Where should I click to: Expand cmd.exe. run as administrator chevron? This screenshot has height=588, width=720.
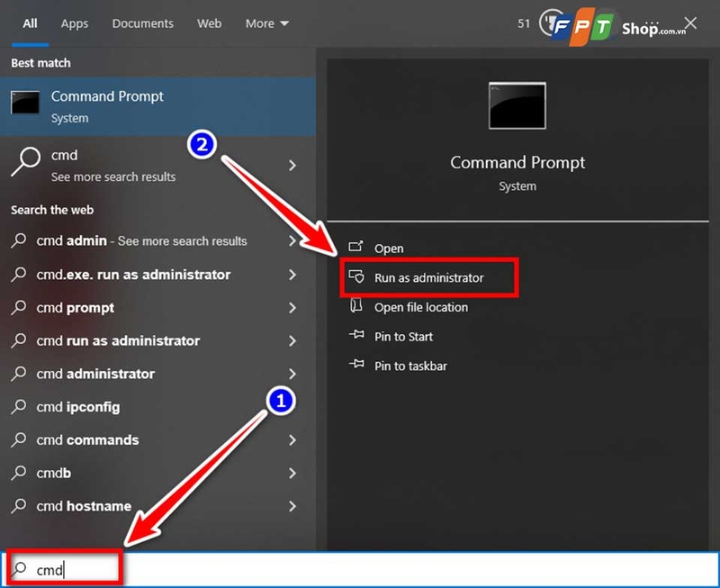tap(292, 275)
